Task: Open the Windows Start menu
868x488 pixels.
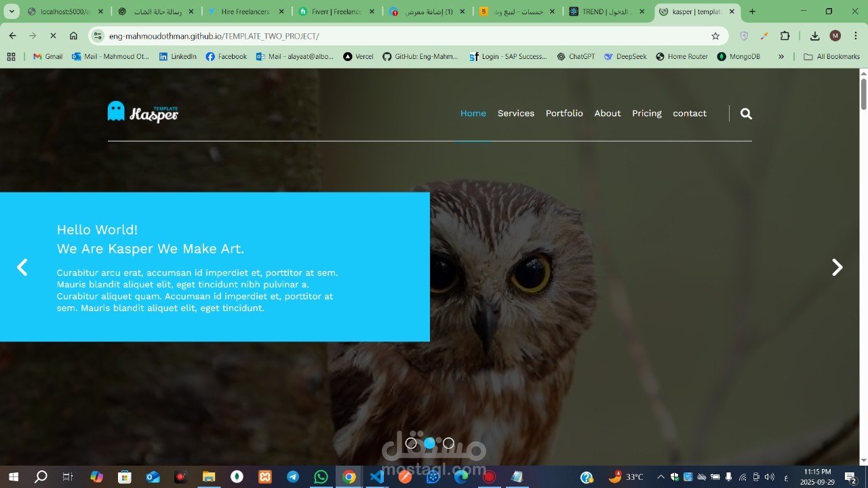Action: (13, 477)
